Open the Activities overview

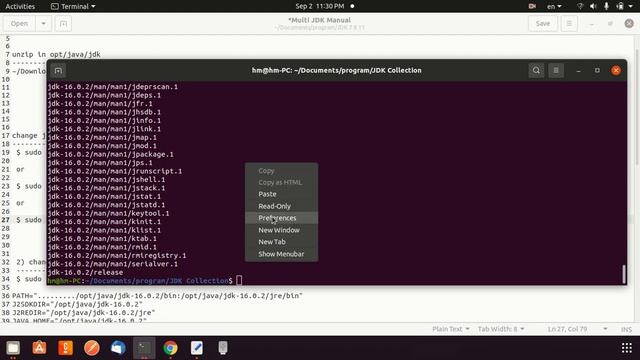(20, 6)
